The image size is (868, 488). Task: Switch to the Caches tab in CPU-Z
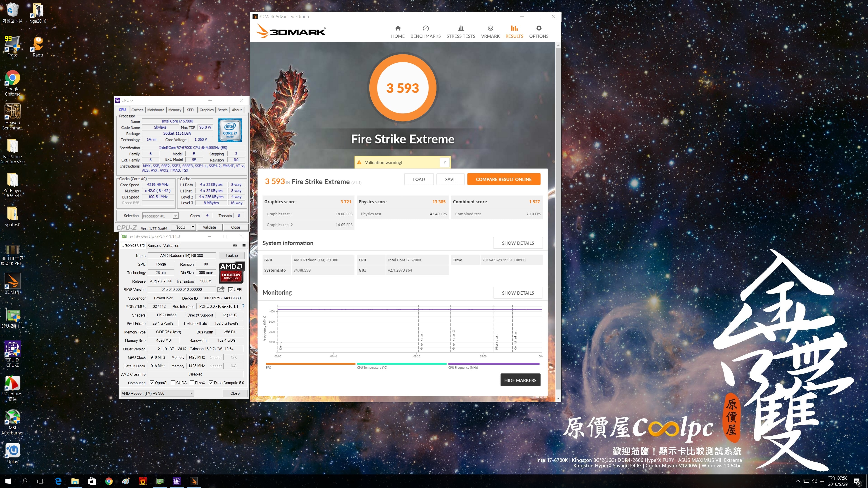pyautogui.click(x=137, y=110)
